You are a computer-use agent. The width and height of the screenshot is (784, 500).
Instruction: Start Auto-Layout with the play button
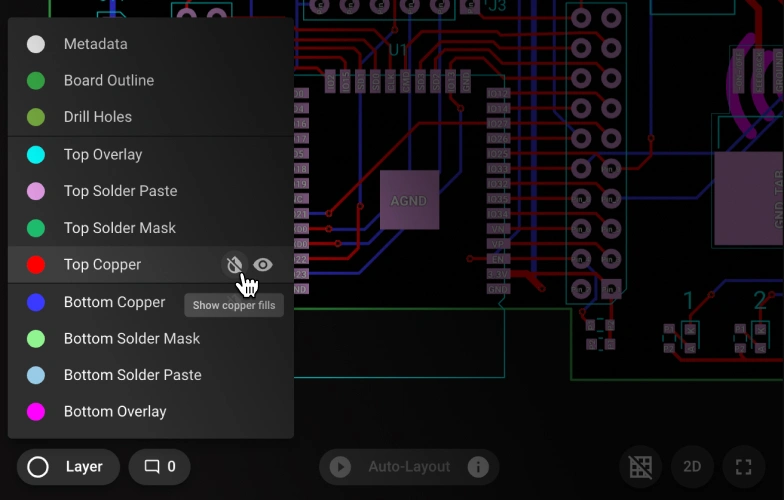pos(340,467)
